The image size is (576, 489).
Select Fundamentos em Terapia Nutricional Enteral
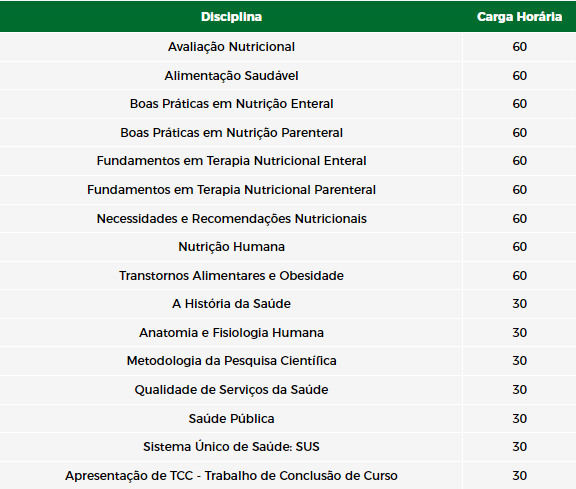click(231, 161)
